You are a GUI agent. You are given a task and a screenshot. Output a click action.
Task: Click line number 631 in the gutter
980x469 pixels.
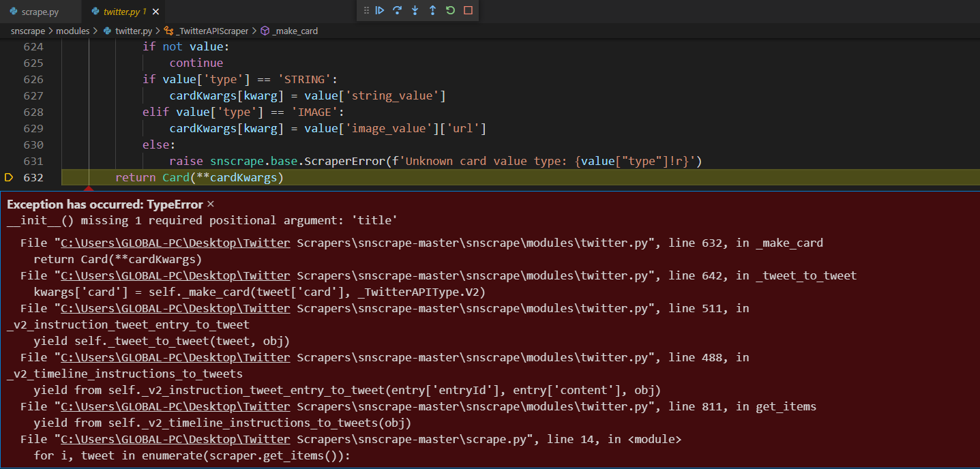click(33, 161)
